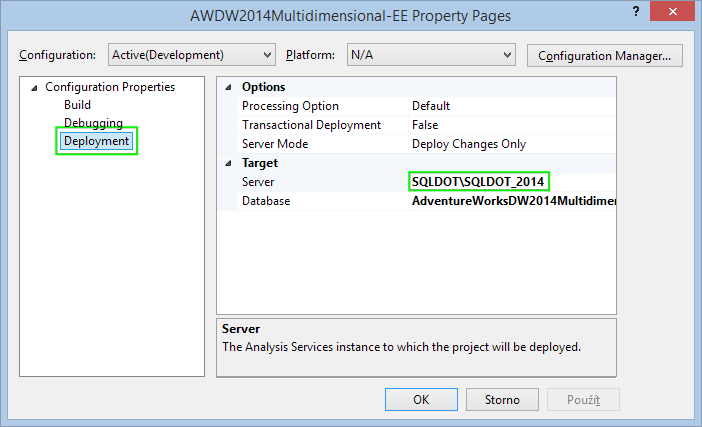This screenshot has width=702, height=427.
Task: Edit the AdventureWorksDW2014Multidimensional database value
Action: pos(512,201)
